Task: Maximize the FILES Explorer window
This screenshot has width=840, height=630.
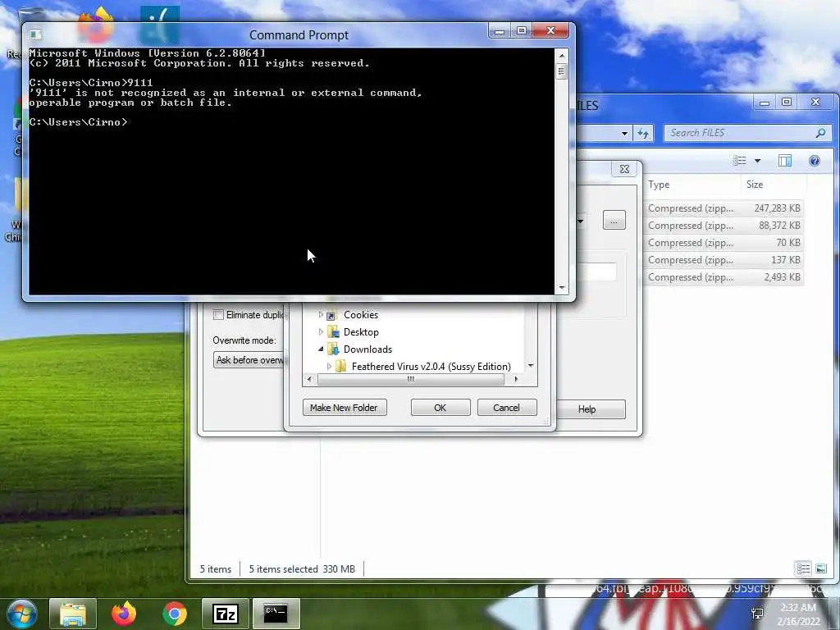Action: 787,103
